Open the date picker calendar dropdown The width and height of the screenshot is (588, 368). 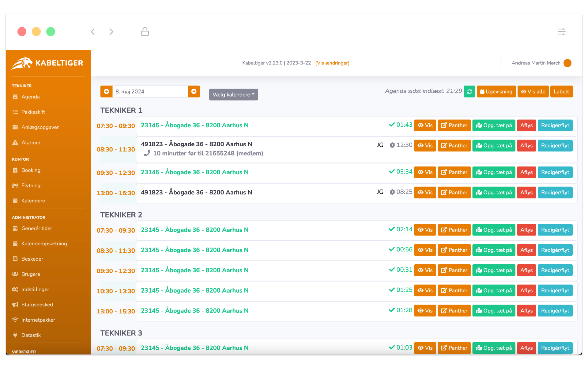[x=150, y=92]
